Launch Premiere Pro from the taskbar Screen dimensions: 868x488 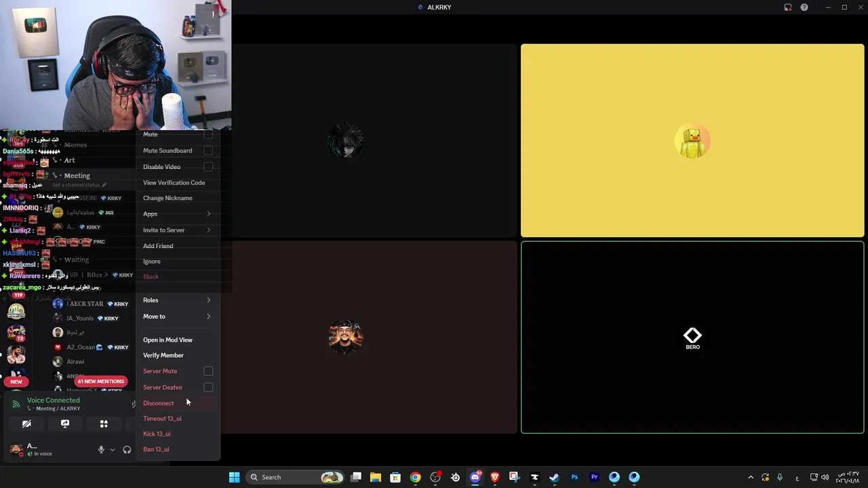pyautogui.click(x=594, y=477)
